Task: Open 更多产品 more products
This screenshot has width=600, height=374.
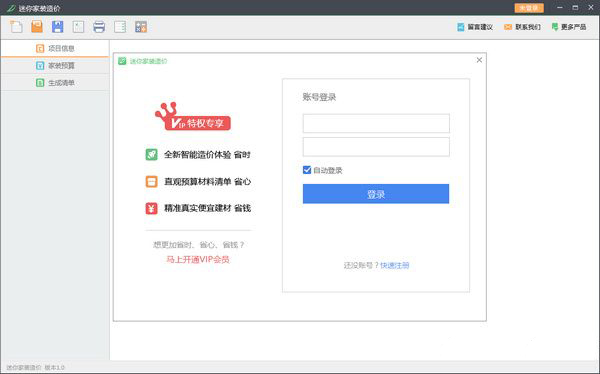Action: coord(569,27)
